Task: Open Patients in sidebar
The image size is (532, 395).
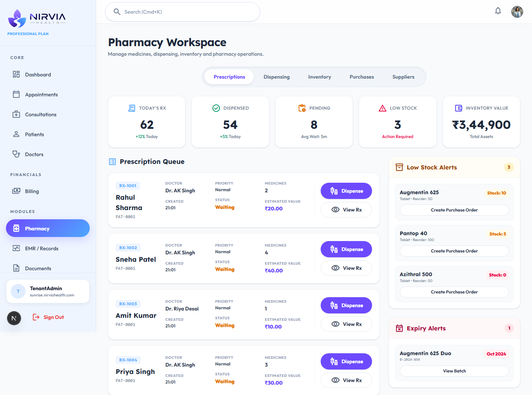Action: tap(48, 134)
